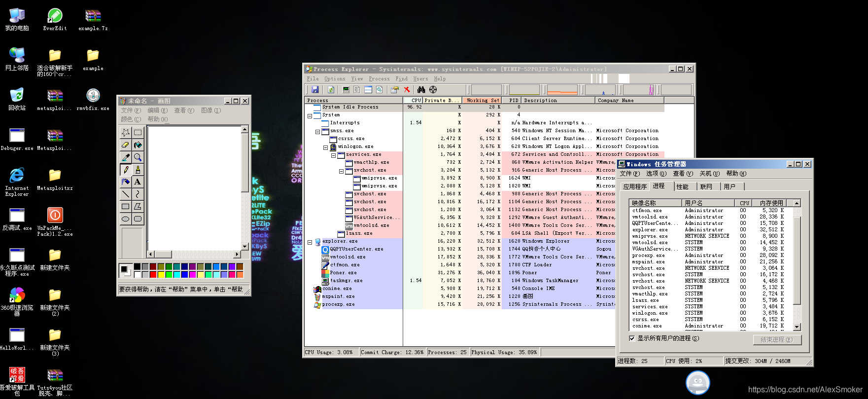Open the Users menu in Process Explorer
This screenshot has width=868, height=399.
click(x=420, y=78)
